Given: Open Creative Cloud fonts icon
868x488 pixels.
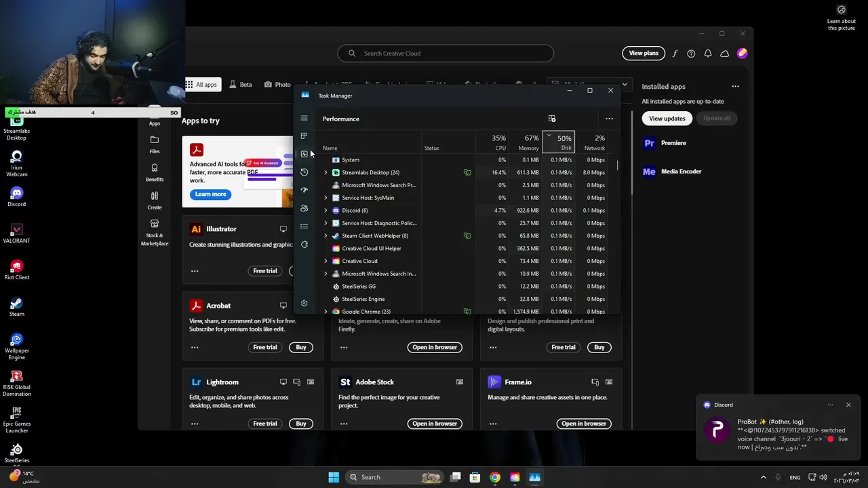Looking at the screenshot, I should click(675, 54).
